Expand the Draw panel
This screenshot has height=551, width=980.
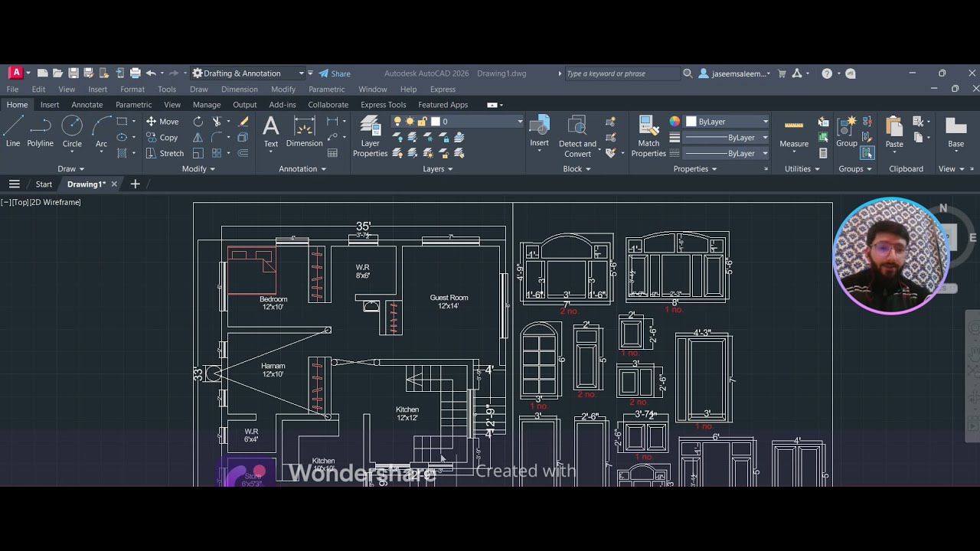point(70,169)
